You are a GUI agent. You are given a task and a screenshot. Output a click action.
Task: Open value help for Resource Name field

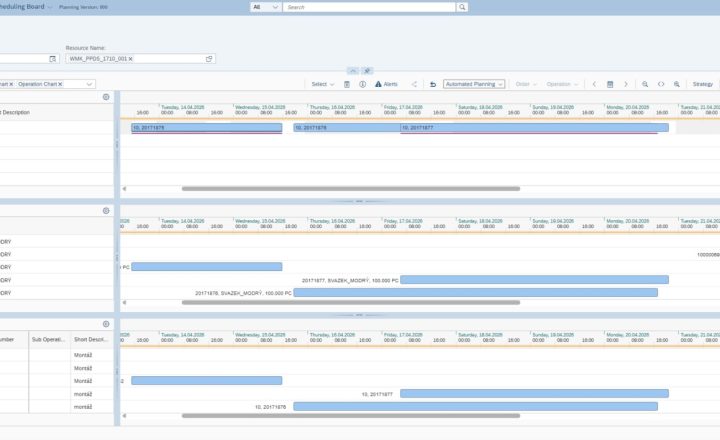[x=209, y=59]
